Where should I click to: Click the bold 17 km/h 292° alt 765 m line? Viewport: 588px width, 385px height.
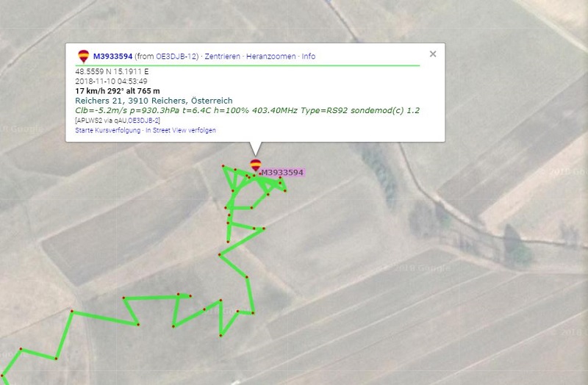tap(118, 90)
